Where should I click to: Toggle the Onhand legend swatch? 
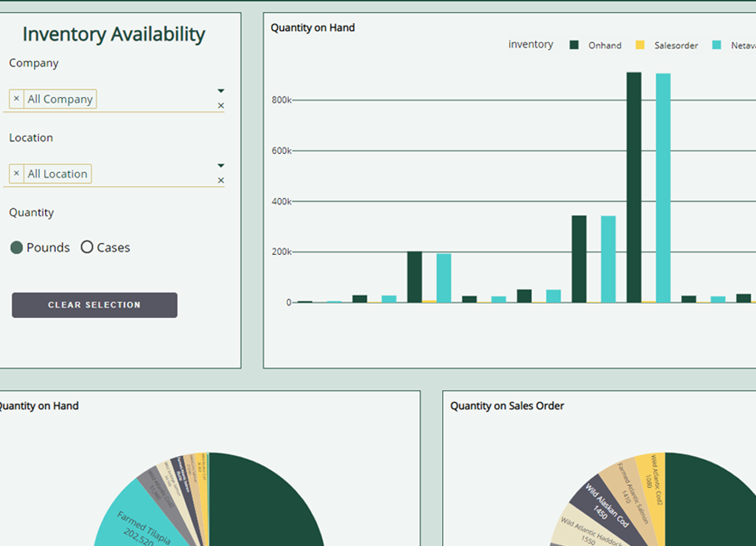[x=574, y=45]
